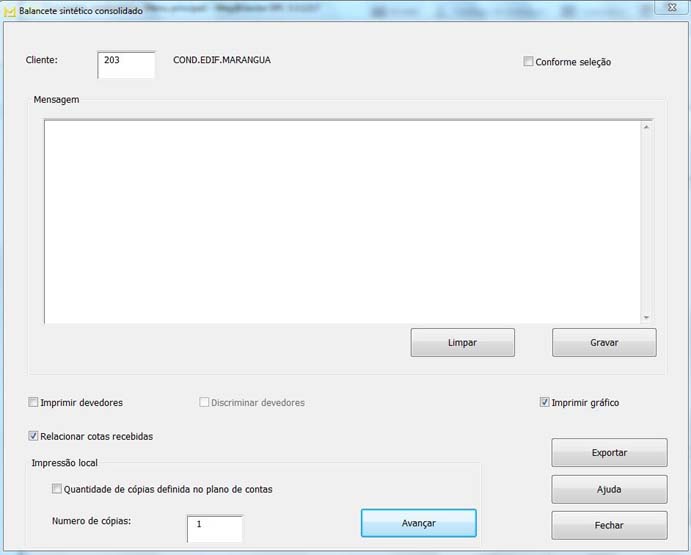
Task: Disable Relacionar cotas recebidas checkbox
Action: pos(35,436)
